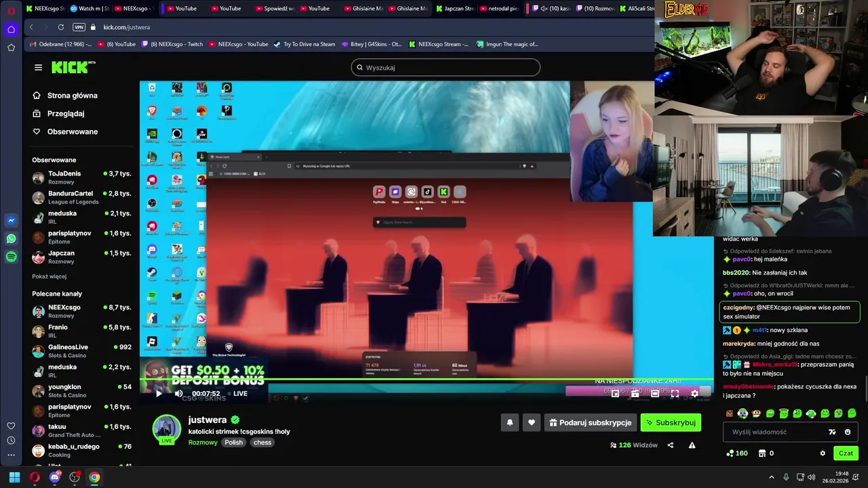868x488 pixels.
Task: Share the stream via share icon
Action: coord(671,445)
